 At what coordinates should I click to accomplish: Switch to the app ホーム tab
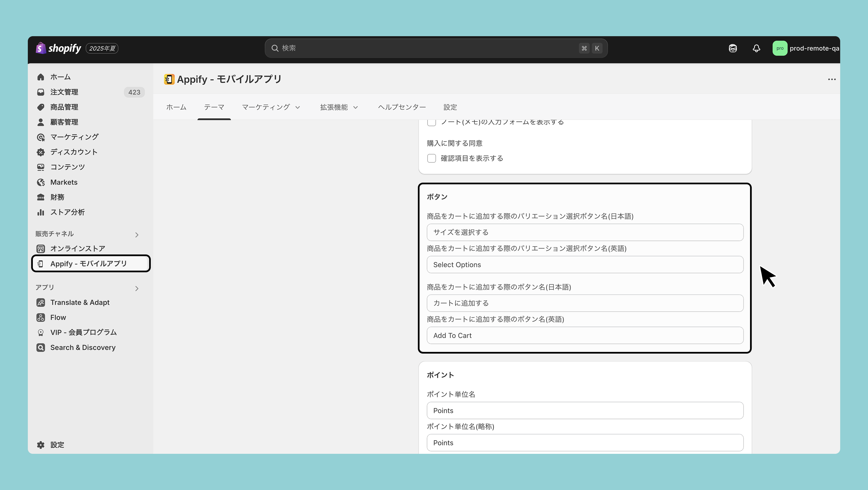(x=176, y=107)
